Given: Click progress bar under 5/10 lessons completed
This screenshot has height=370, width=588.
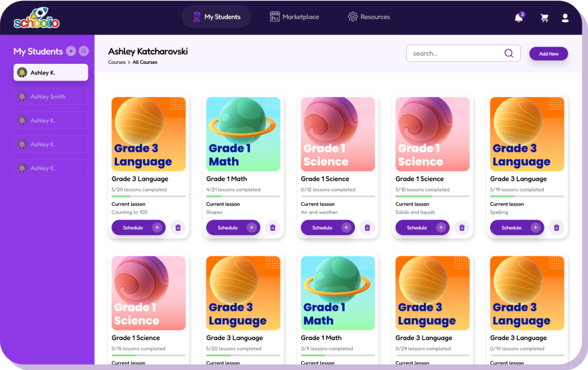Looking at the screenshot, I should tap(432, 196).
